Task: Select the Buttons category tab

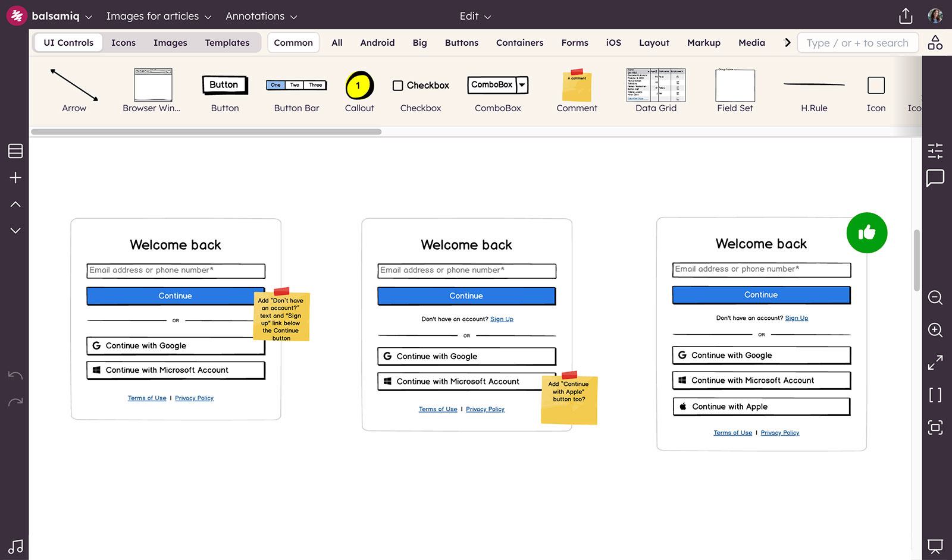Action: coord(461,42)
